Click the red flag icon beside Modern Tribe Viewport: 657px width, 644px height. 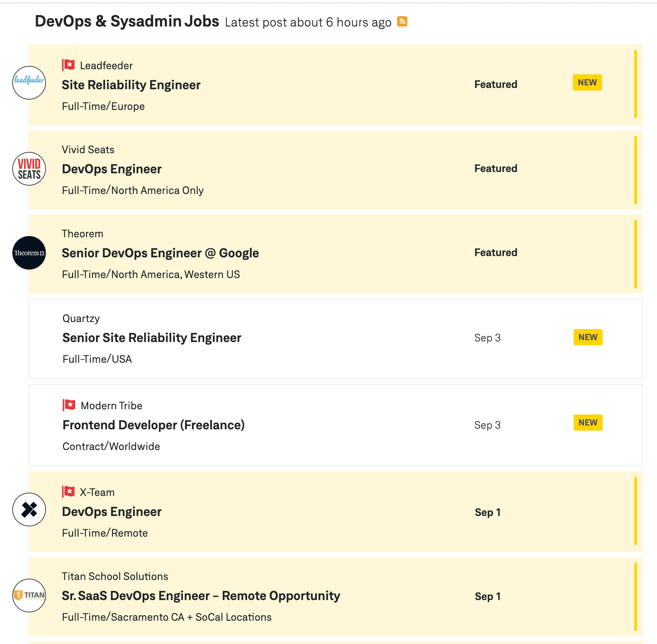pos(69,405)
